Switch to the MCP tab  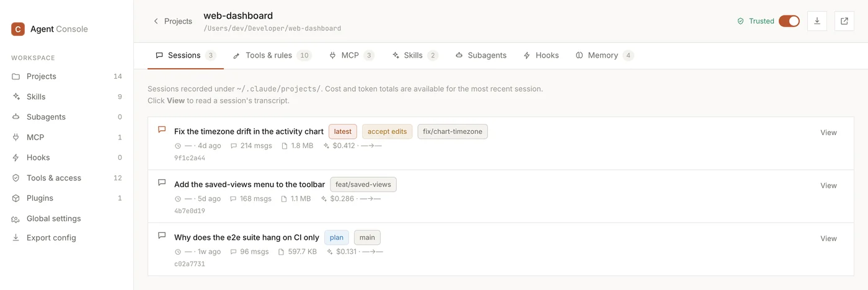(x=352, y=55)
